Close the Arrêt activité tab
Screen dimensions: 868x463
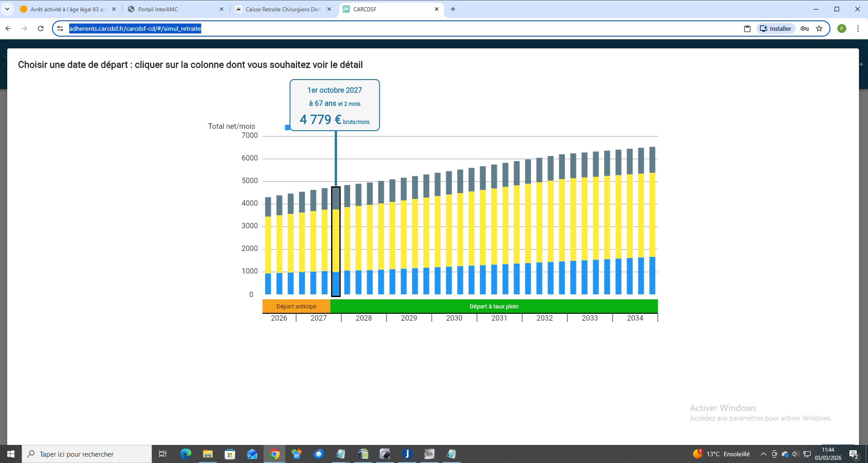tap(114, 9)
